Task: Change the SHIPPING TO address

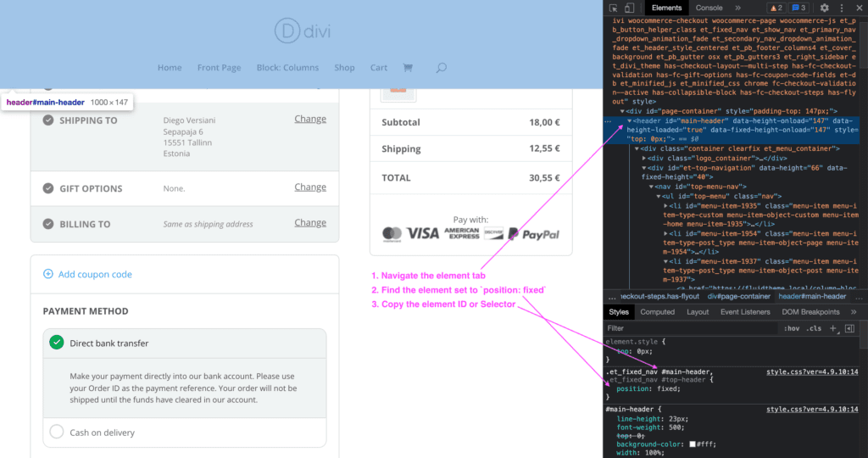Action: [310, 119]
